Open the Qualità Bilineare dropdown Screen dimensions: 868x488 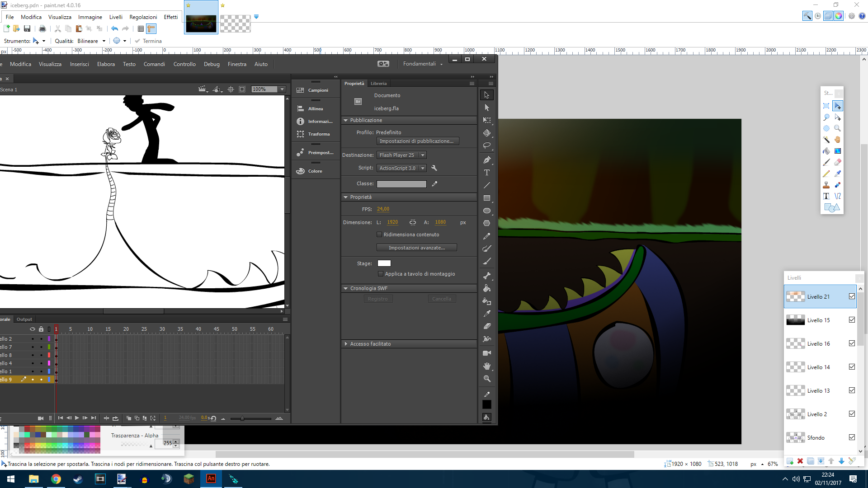[x=91, y=41]
